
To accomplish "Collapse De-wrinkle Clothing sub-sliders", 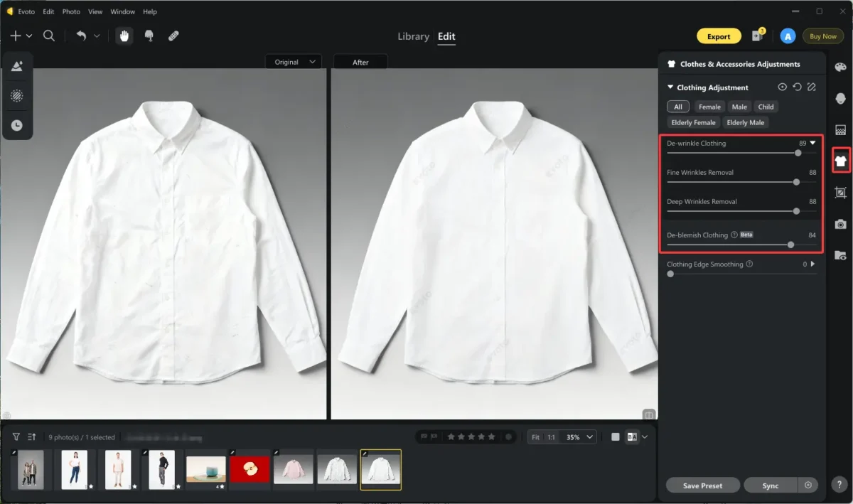I will [813, 143].
